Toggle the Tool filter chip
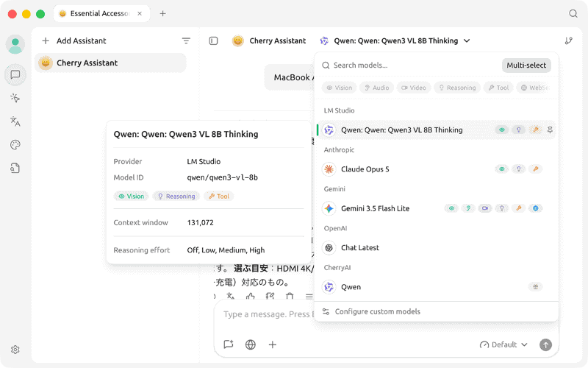This screenshot has width=588, height=368. [498, 88]
